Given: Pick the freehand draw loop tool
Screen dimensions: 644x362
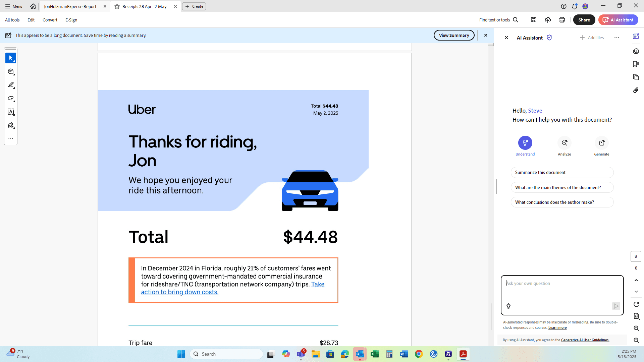Looking at the screenshot, I should pos(11,99).
